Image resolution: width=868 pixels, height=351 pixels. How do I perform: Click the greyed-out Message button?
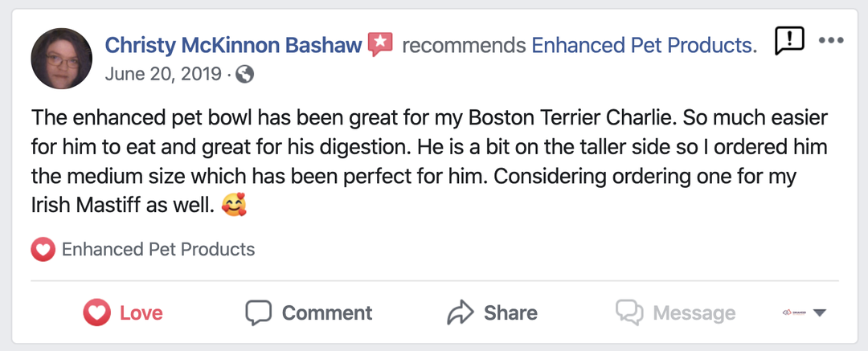click(675, 312)
